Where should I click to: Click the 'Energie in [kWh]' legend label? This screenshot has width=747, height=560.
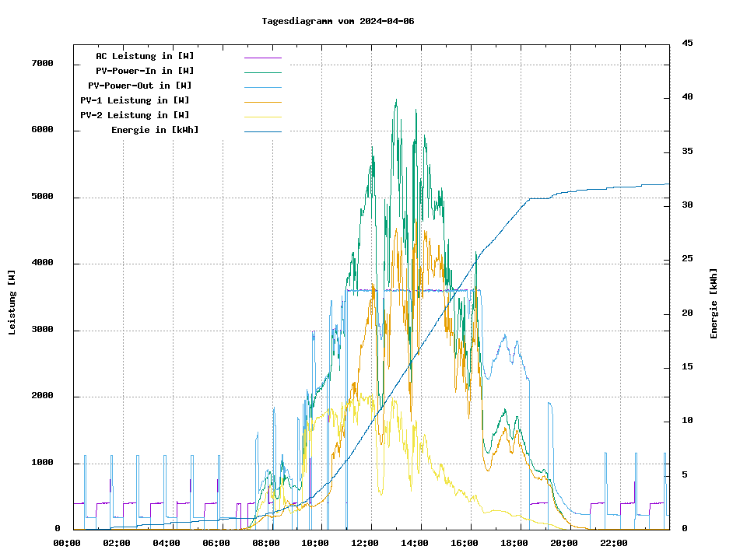[155, 130]
